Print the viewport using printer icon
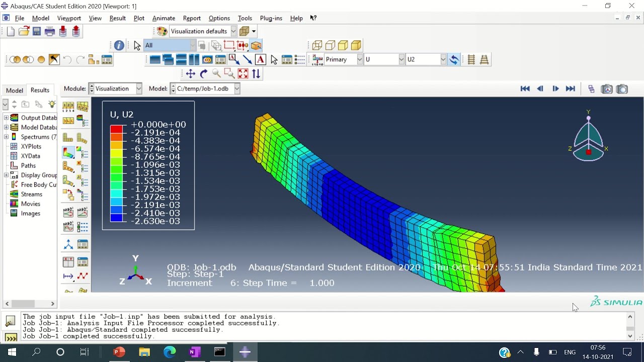Image resolution: width=644 pixels, height=362 pixels. (x=50, y=31)
